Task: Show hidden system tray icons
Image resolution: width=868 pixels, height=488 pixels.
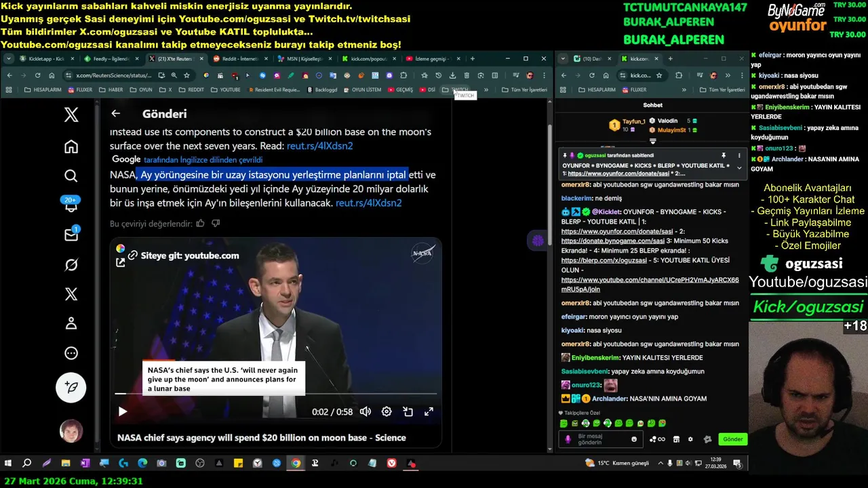Action: pyautogui.click(x=660, y=464)
